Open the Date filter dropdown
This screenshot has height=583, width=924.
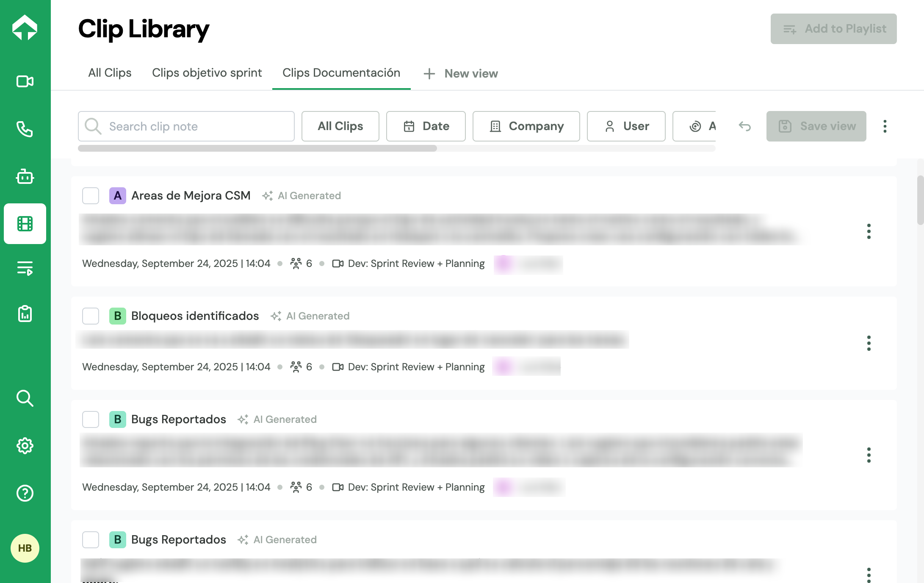[x=426, y=126]
